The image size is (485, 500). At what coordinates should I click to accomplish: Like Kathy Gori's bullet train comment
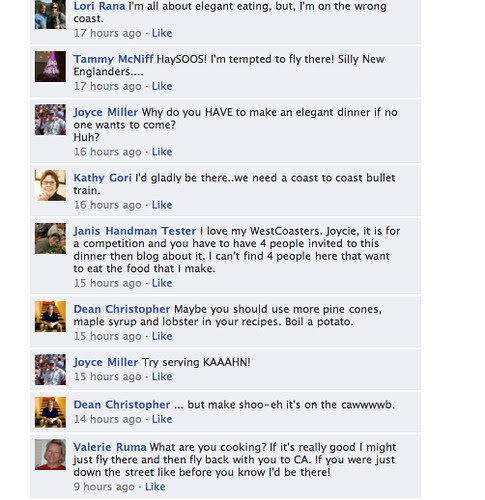(162, 205)
